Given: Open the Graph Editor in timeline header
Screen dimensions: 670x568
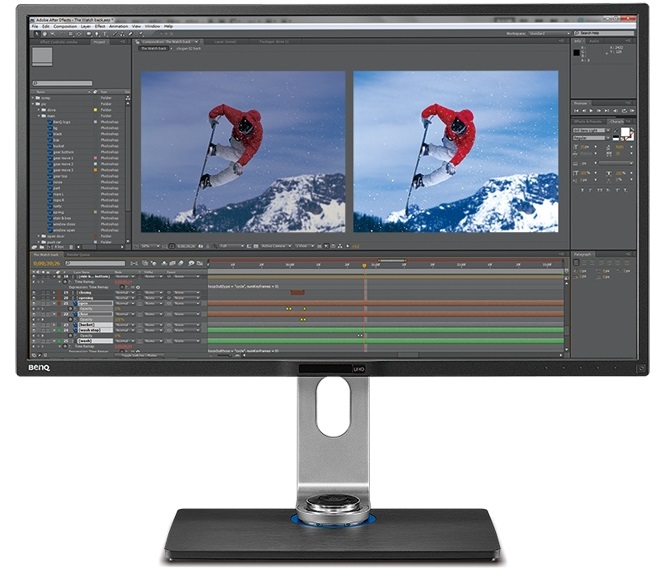Looking at the screenshot, I should (x=200, y=263).
